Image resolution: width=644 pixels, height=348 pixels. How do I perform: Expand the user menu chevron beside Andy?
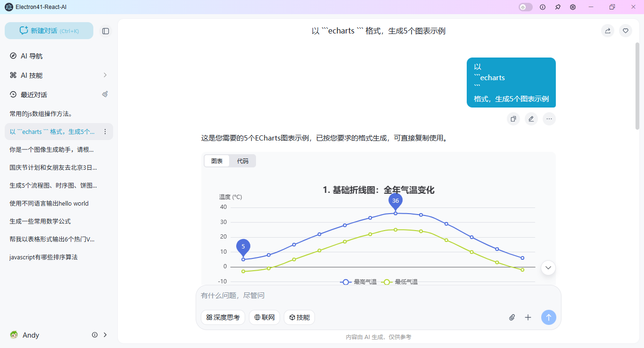coord(105,335)
